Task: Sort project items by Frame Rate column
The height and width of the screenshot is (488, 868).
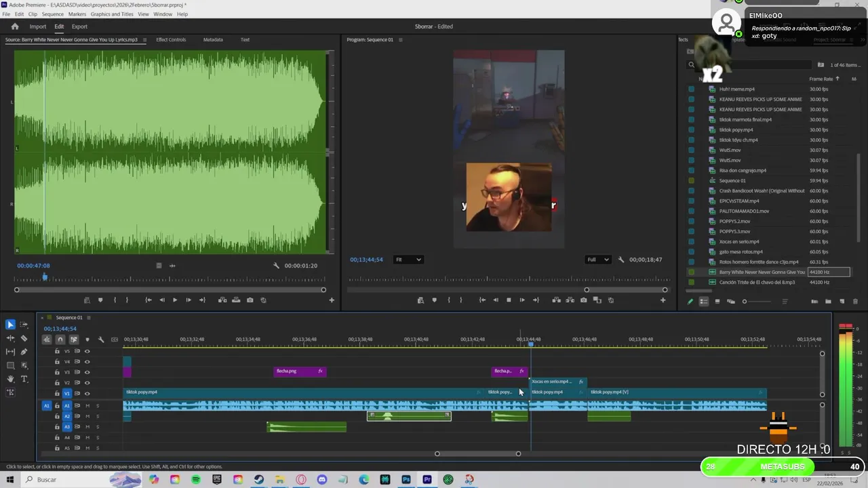Action: coord(821,79)
